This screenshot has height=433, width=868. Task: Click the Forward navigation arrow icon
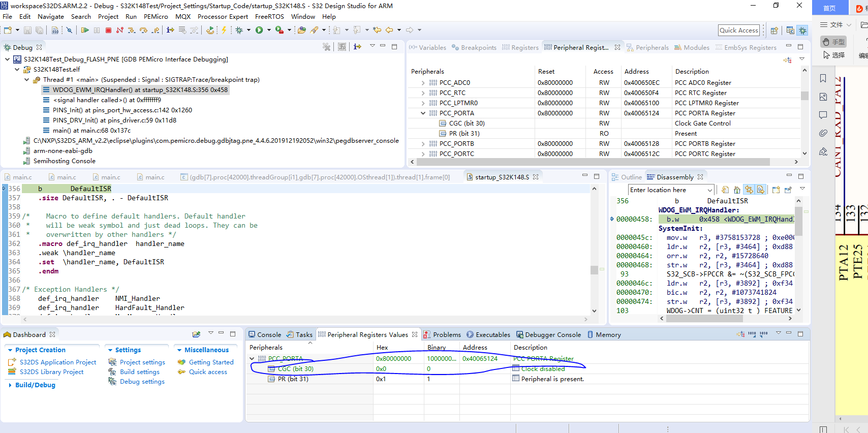point(409,30)
